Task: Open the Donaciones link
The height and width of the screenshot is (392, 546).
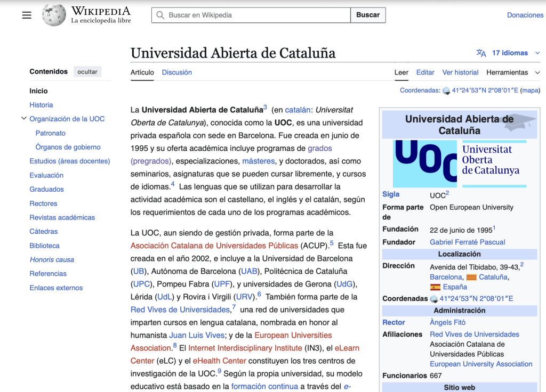Action: (x=525, y=15)
